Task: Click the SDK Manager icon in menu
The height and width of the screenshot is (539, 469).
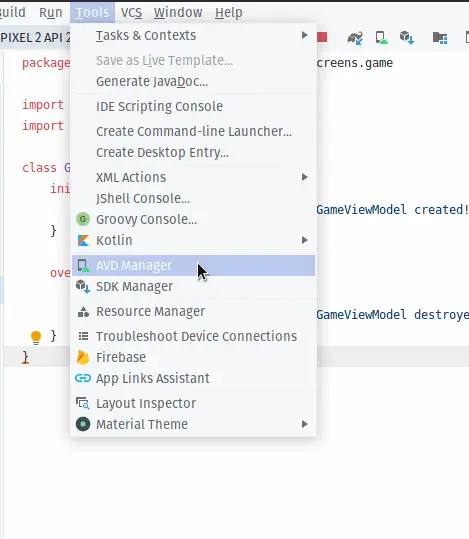Action: pos(83,286)
